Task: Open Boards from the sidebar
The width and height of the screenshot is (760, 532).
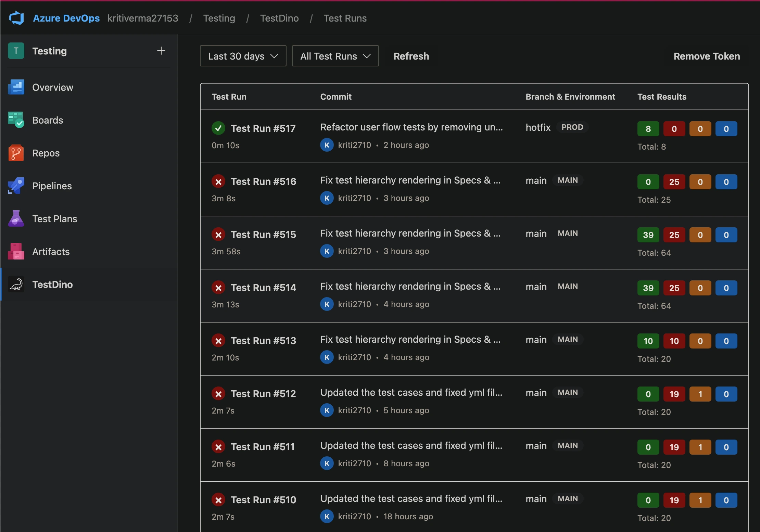Action: tap(16, 120)
